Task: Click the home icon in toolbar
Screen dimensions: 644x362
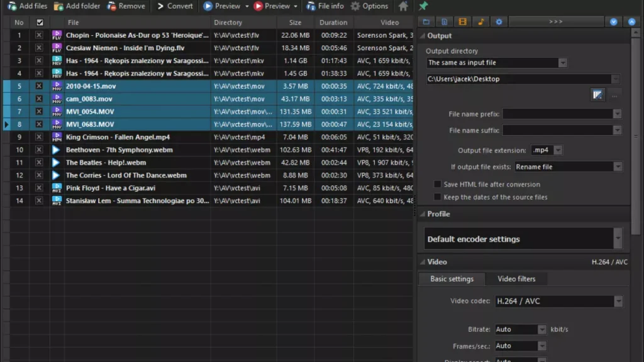Action: pyautogui.click(x=403, y=6)
